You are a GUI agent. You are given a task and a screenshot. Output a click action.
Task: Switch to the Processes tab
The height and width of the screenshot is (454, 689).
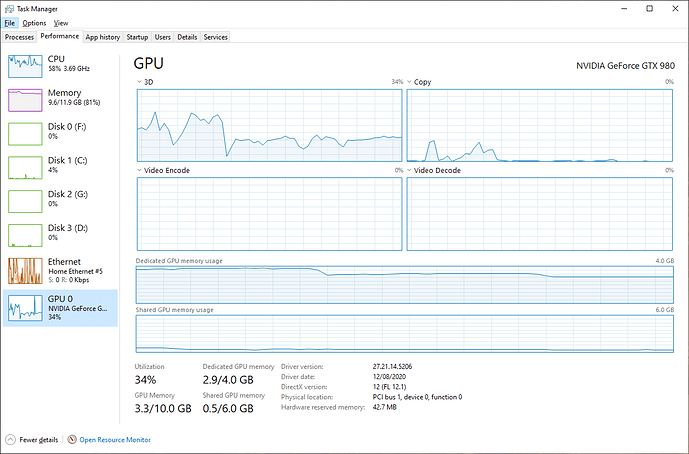click(x=19, y=37)
